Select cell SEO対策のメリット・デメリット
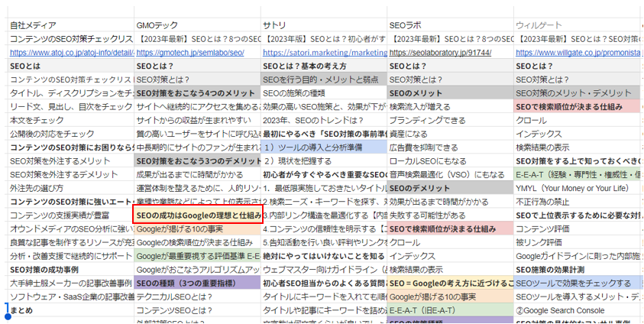644x324 pixels. [577, 93]
